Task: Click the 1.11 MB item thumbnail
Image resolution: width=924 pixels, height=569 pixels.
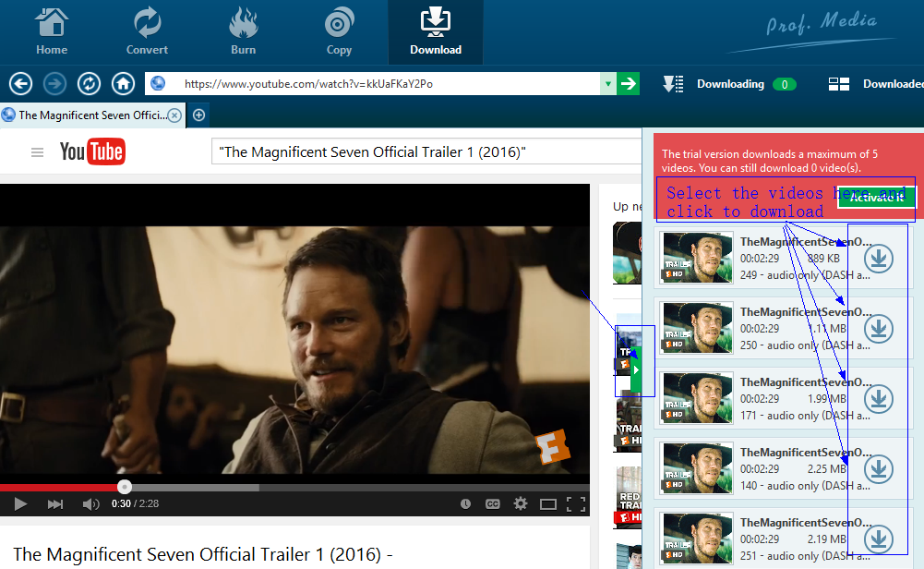Action: [x=697, y=328]
